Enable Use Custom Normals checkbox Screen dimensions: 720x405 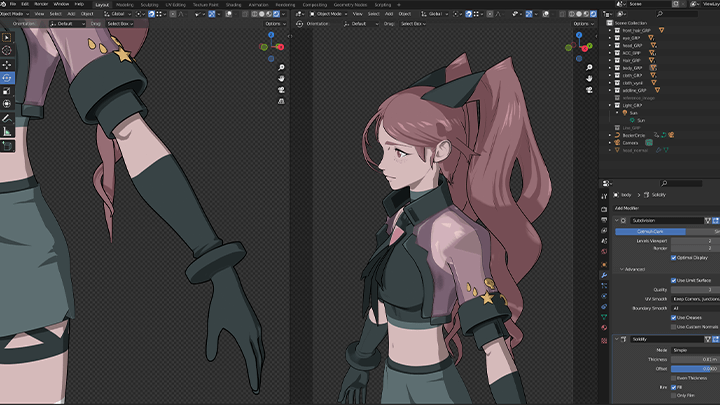tap(674, 327)
